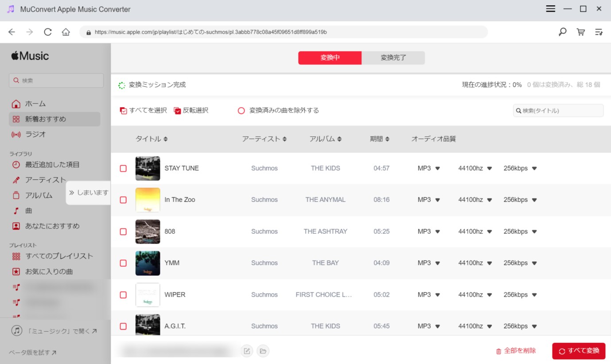Switch to the 変換完了 tab
The height and width of the screenshot is (364, 611).
tap(393, 58)
